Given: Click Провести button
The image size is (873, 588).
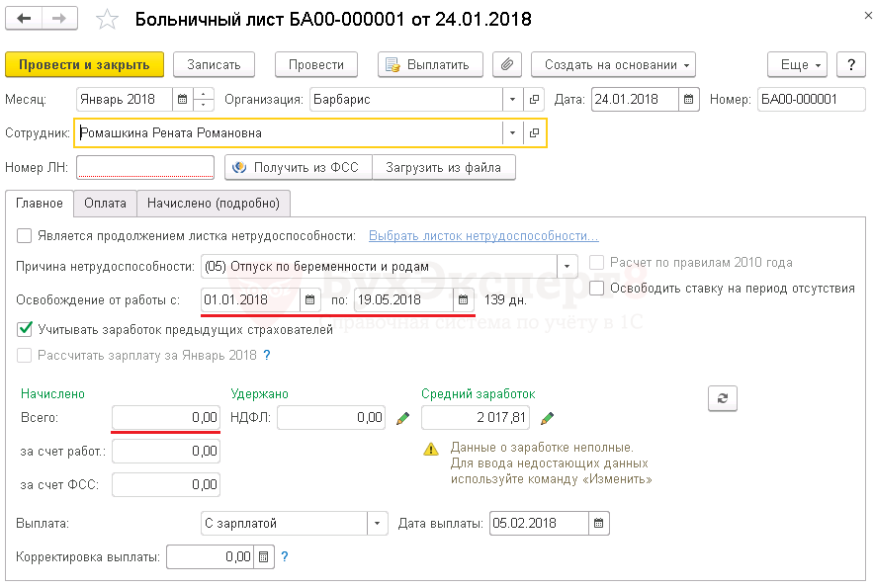Looking at the screenshot, I should coord(316,64).
